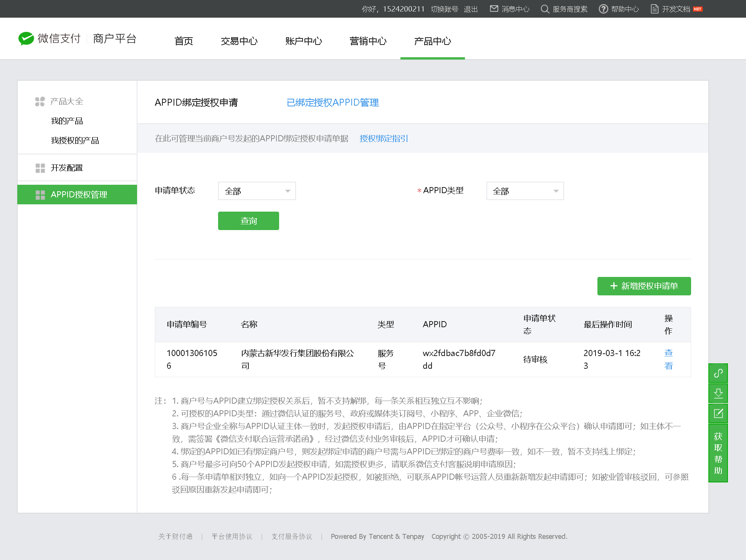Click the download icon on right sidebar
Image resolution: width=746 pixels, height=560 pixels.
(718, 393)
